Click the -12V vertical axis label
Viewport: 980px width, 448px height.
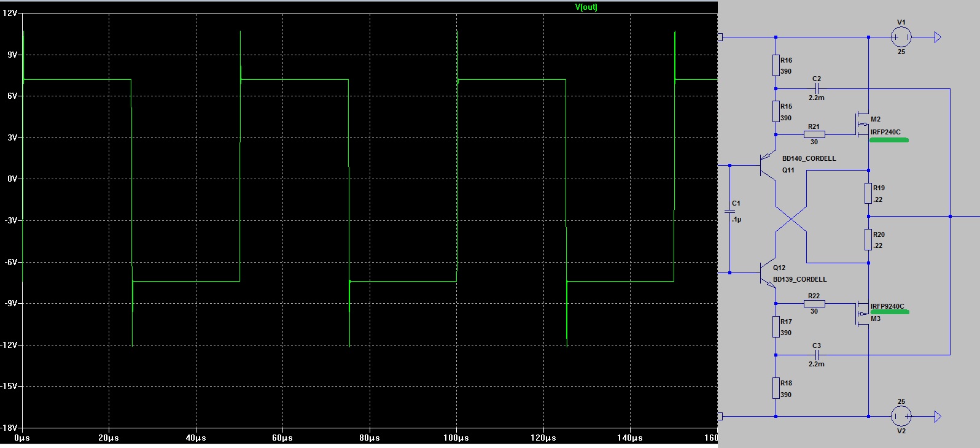9,345
